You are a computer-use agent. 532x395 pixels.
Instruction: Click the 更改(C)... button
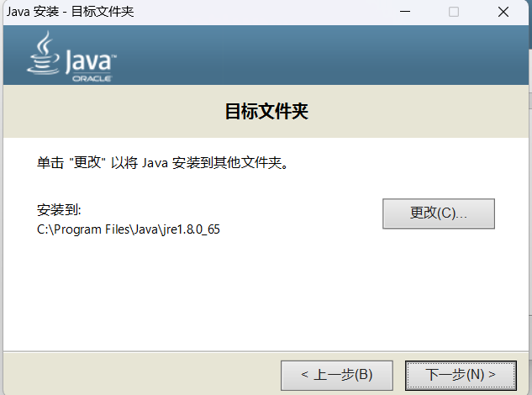click(x=439, y=213)
